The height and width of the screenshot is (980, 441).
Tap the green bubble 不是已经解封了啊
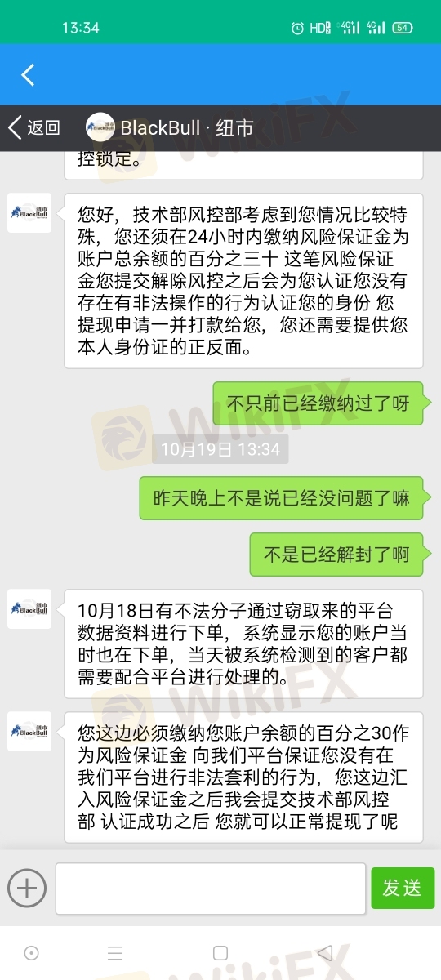[x=336, y=555]
